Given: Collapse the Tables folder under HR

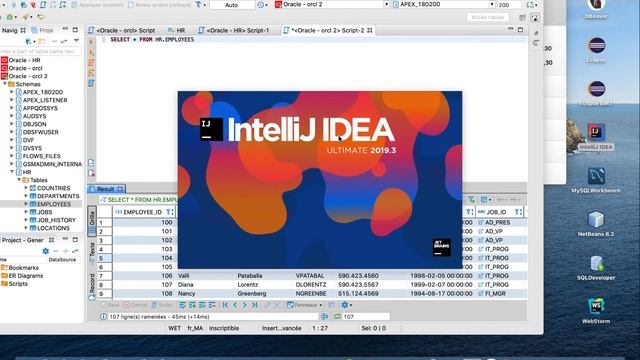Looking at the screenshot, I should coord(19,180).
